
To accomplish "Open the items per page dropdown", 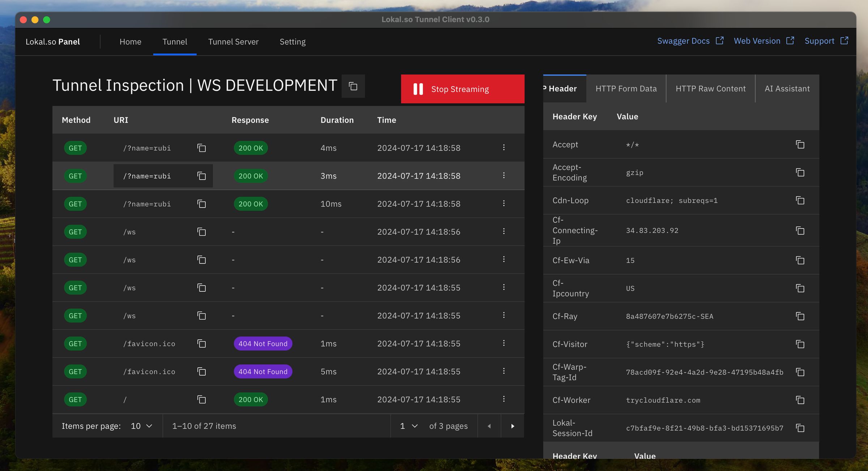I will pos(140,426).
